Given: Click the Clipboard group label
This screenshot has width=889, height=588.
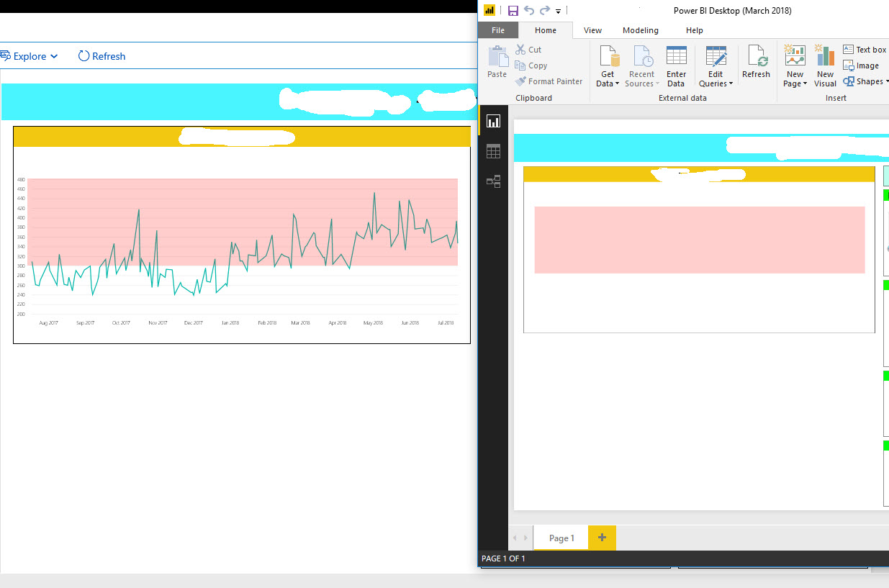Looking at the screenshot, I should click(x=534, y=98).
